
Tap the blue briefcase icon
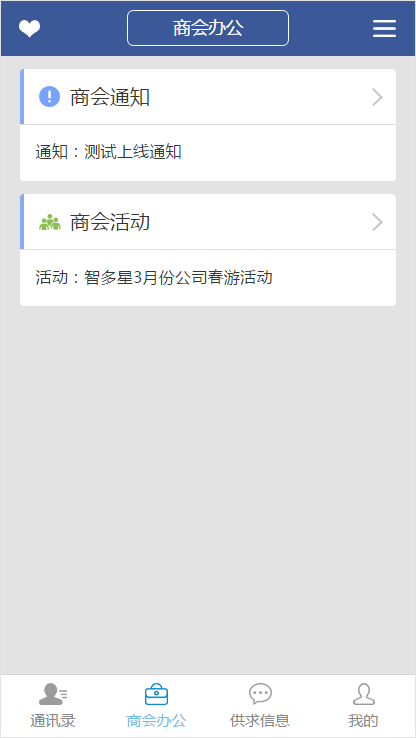point(156,694)
